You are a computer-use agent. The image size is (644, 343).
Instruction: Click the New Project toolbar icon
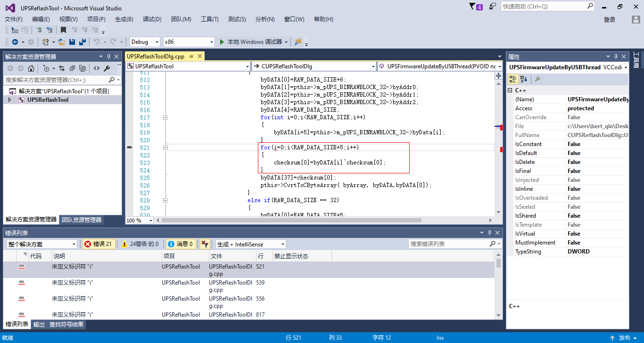click(x=46, y=42)
